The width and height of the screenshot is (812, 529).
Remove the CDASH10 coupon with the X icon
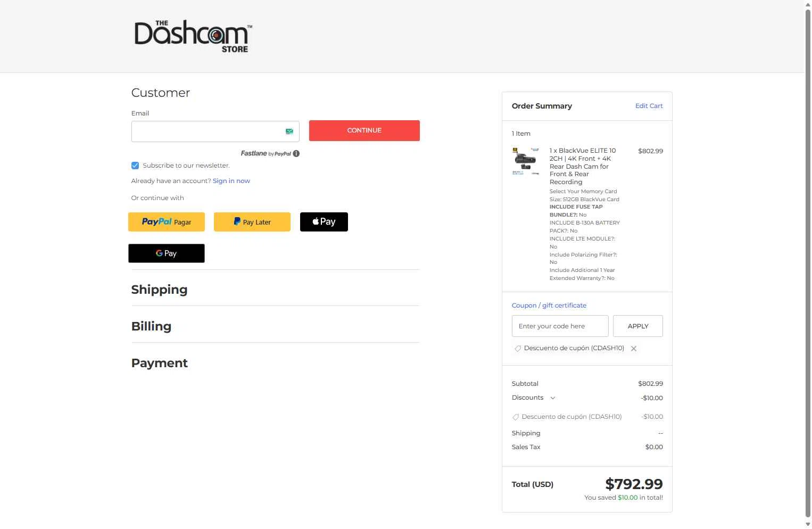tap(634, 349)
